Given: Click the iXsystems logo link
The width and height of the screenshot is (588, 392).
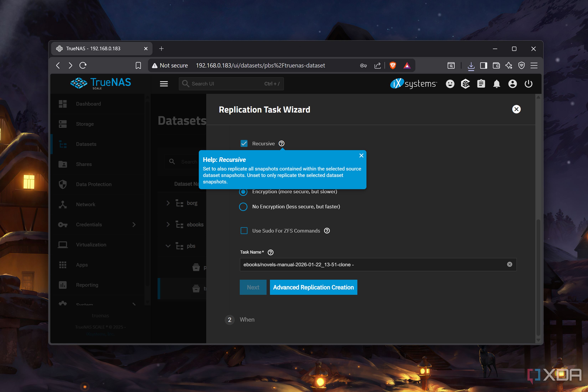Looking at the screenshot, I should click(x=414, y=84).
